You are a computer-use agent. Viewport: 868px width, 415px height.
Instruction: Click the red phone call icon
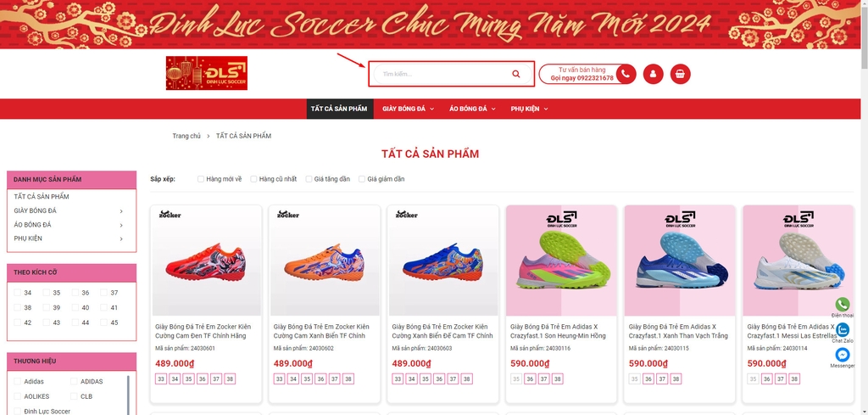(626, 74)
